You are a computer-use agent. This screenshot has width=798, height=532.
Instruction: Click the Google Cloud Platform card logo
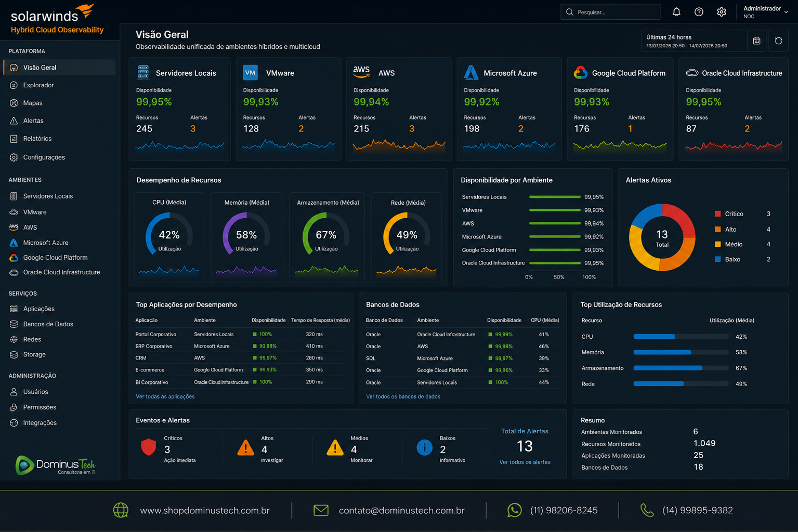[581, 73]
